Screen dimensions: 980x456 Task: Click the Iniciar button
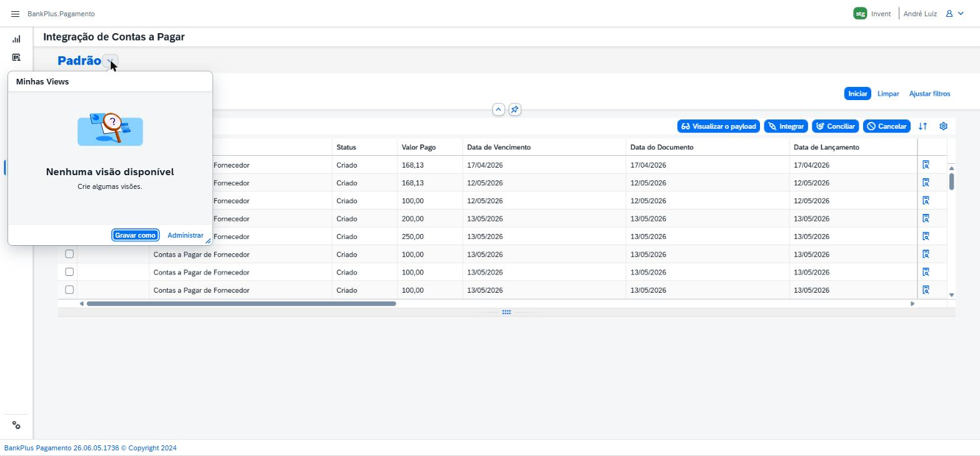point(857,94)
